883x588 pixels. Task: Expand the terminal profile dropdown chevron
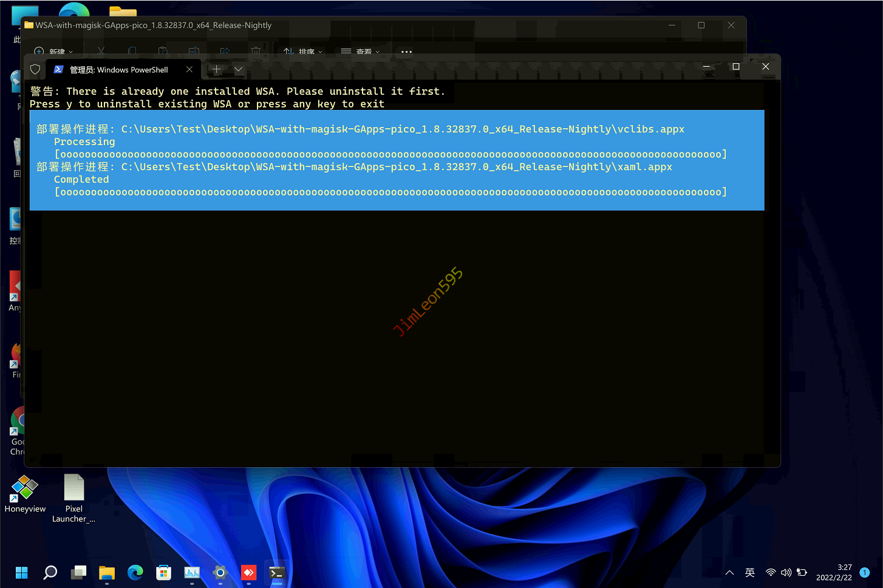[238, 69]
